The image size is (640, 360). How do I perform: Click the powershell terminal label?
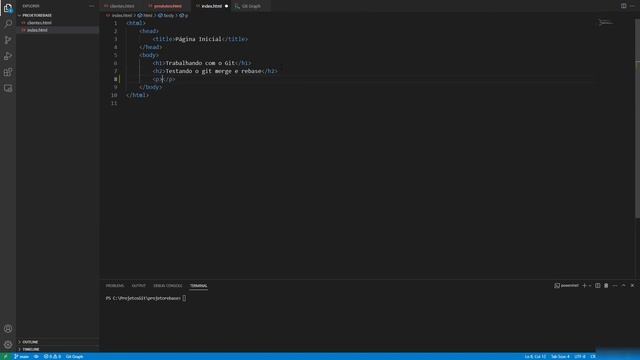coord(567,286)
